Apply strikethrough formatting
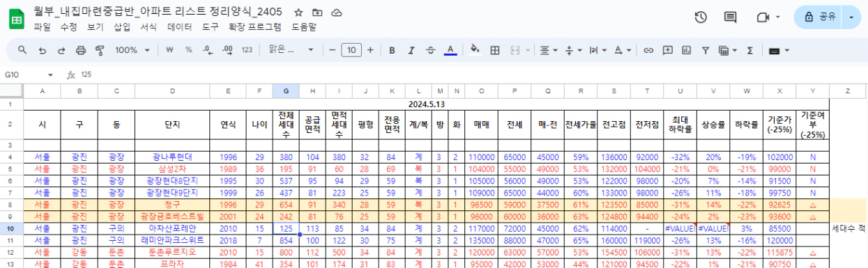The height and width of the screenshot is (268, 868). pyautogui.click(x=430, y=50)
